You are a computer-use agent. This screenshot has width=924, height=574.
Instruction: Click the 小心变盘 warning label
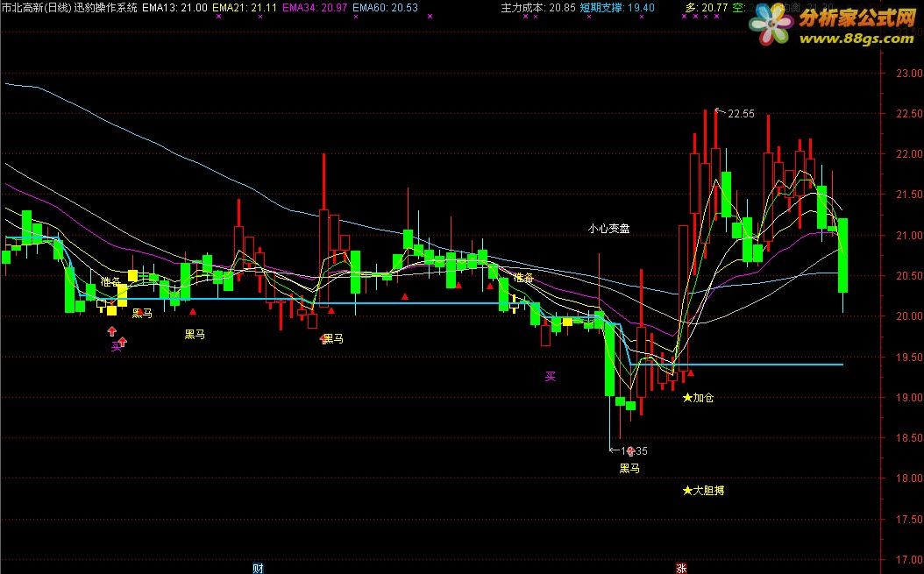(x=608, y=228)
